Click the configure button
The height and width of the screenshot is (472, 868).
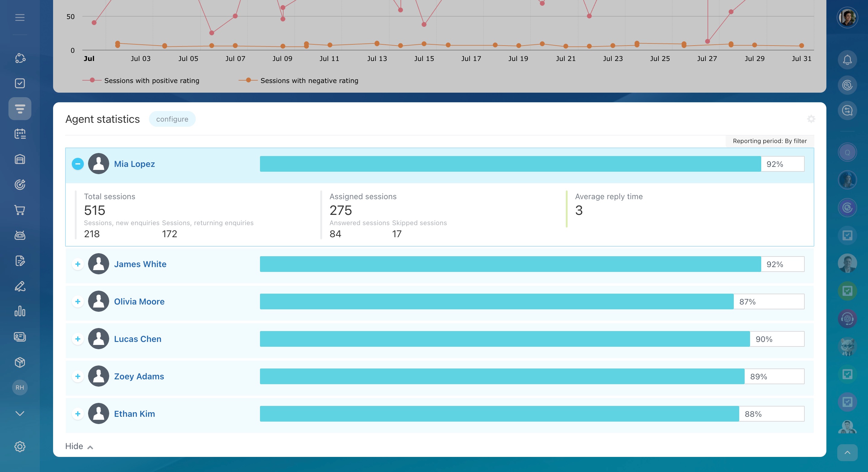172,119
